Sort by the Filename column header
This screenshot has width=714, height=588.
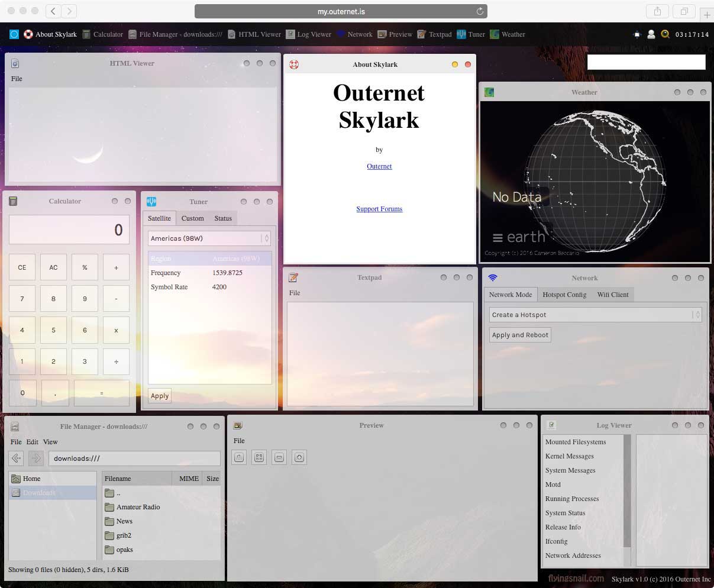pyautogui.click(x=137, y=479)
